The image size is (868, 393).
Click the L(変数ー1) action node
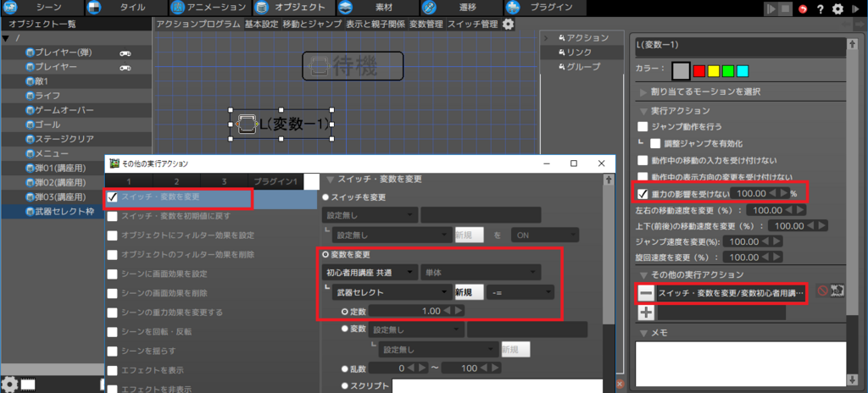click(281, 124)
